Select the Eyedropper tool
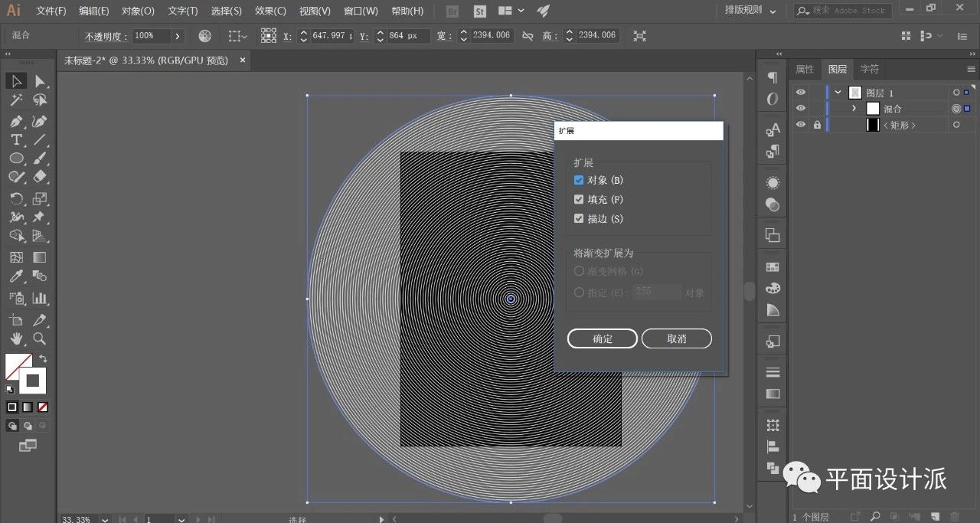The width and height of the screenshot is (980, 523). (x=16, y=276)
